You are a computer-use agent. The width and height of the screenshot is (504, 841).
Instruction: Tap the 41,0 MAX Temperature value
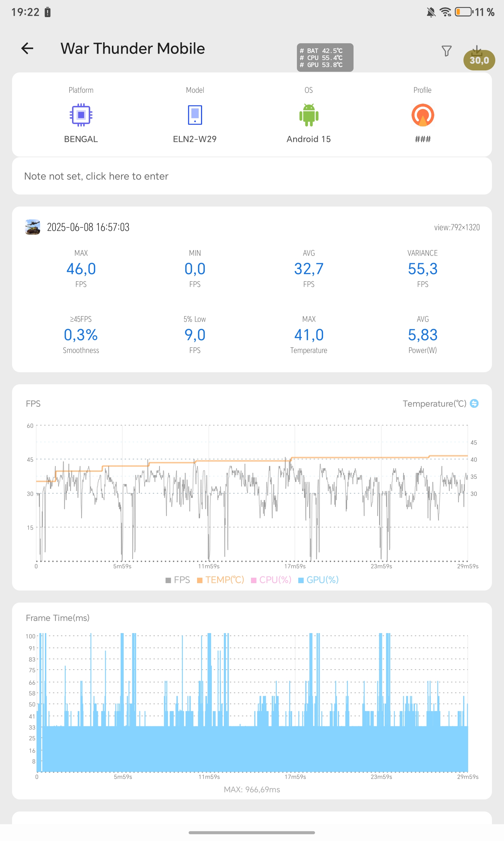[309, 335]
